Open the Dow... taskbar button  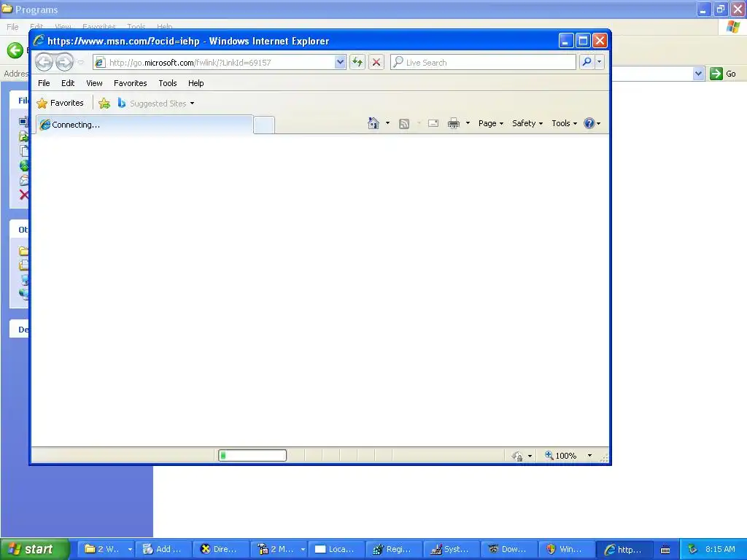(508, 549)
